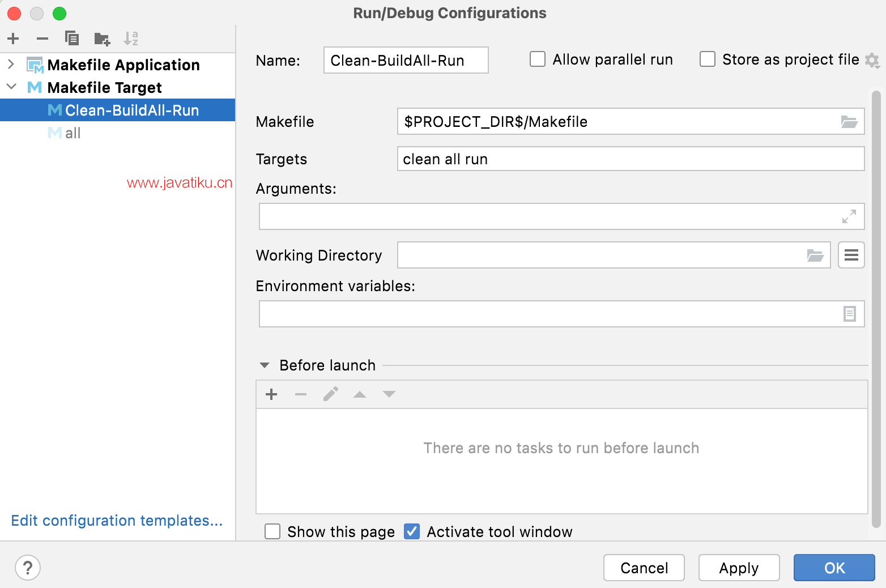Expand the Arguments field editor
The height and width of the screenshot is (588, 886).
tap(849, 216)
